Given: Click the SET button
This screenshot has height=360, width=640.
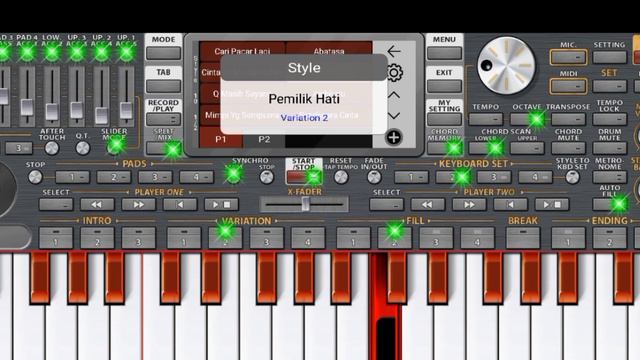Looking at the screenshot, I should coord(609,86).
